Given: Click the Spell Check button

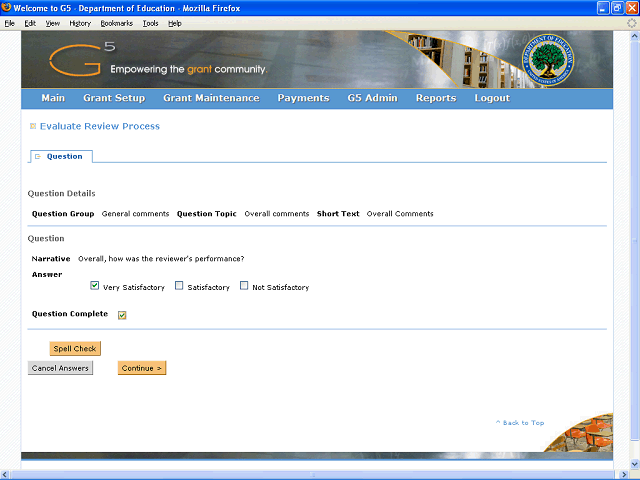Looking at the screenshot, I should pyautogui.click(x=75, y=349).
